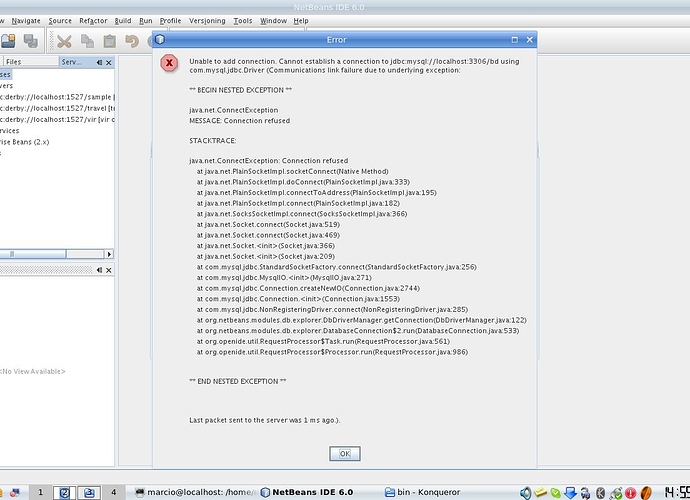Click OK to dismiss the error
This screenshot has width=690, height=500.
(345, 454)
